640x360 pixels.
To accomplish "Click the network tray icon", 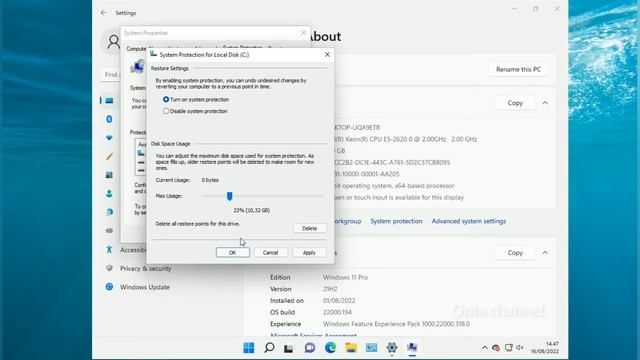I will point(508,347).
